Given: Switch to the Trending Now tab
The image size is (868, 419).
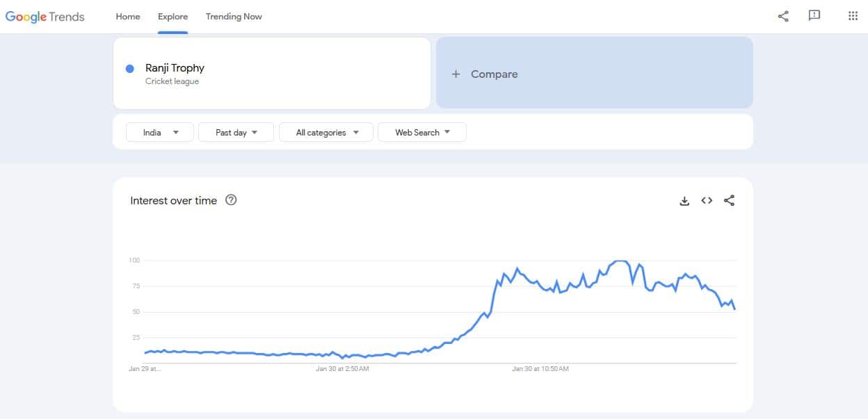Looking at the screenshot, I should click(x=234, y=17).
